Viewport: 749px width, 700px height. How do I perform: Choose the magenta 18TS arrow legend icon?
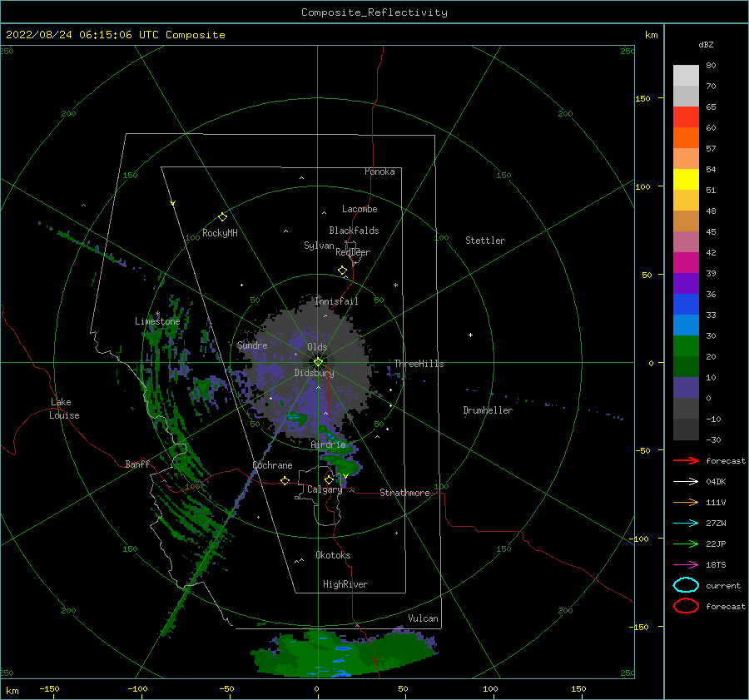pyautogui.click(x=686, y=565)
